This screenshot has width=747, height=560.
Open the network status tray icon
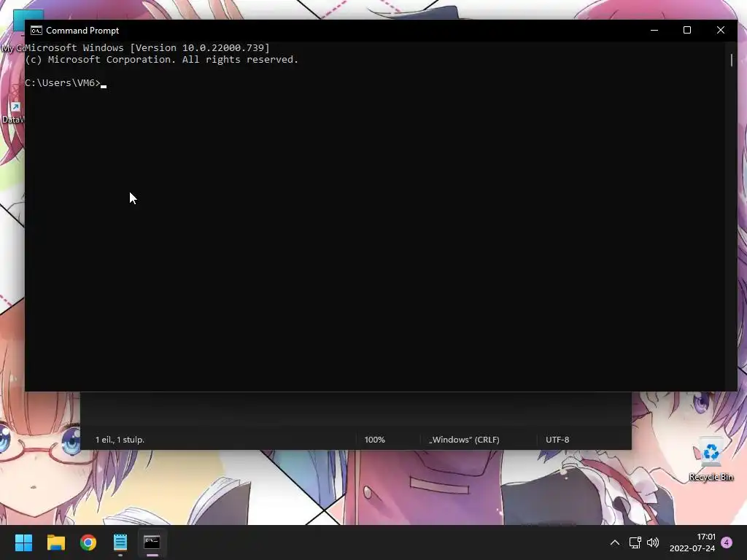point(635,542)
